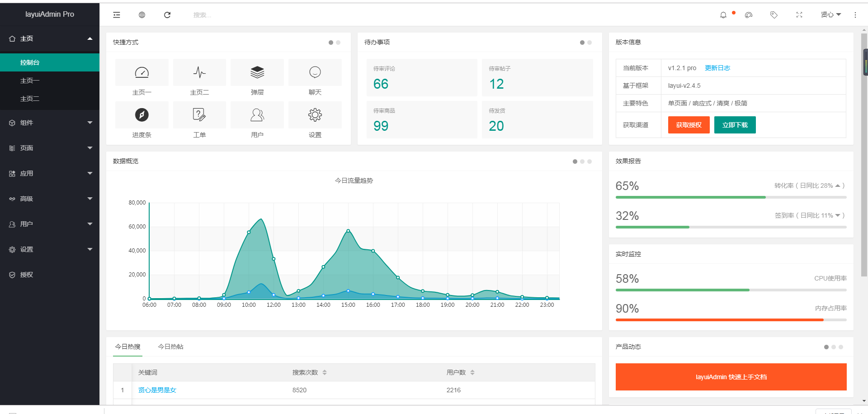
Task: Select first carousel dot in 待办事项 panel
Action: coord(582,43)
